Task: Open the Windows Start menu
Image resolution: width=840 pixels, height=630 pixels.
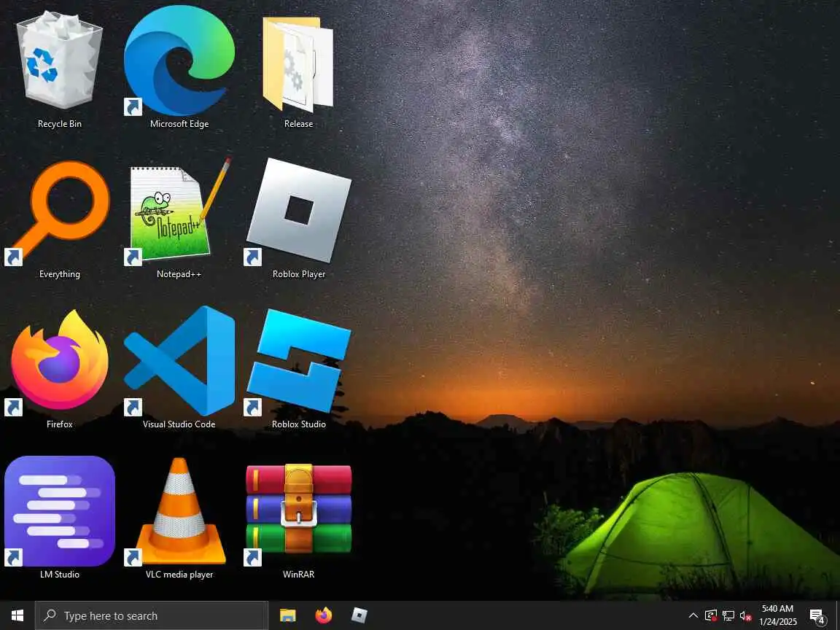Action: 17,615
